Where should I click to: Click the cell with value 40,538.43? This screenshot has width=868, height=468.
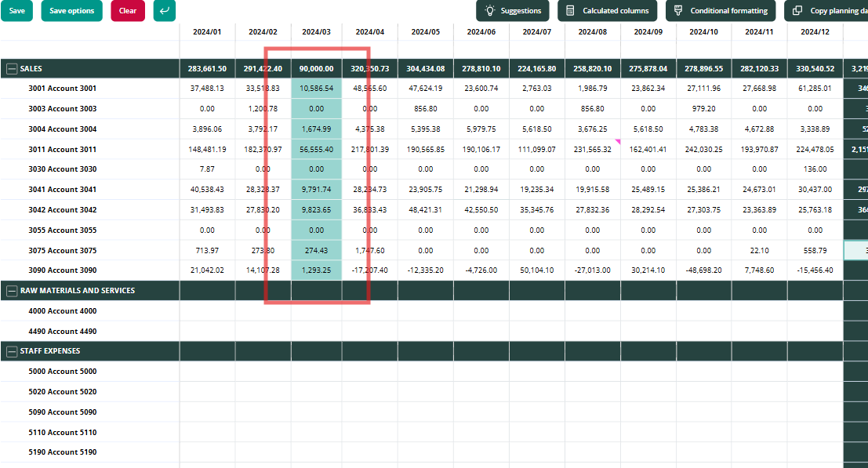pos(207,190)
